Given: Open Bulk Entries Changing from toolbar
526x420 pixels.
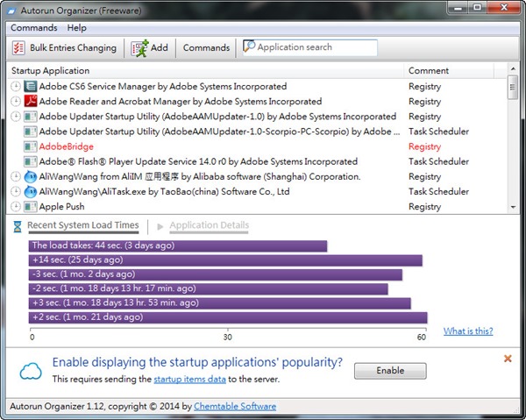Looking at the screenshot, I should pos(65,48).
